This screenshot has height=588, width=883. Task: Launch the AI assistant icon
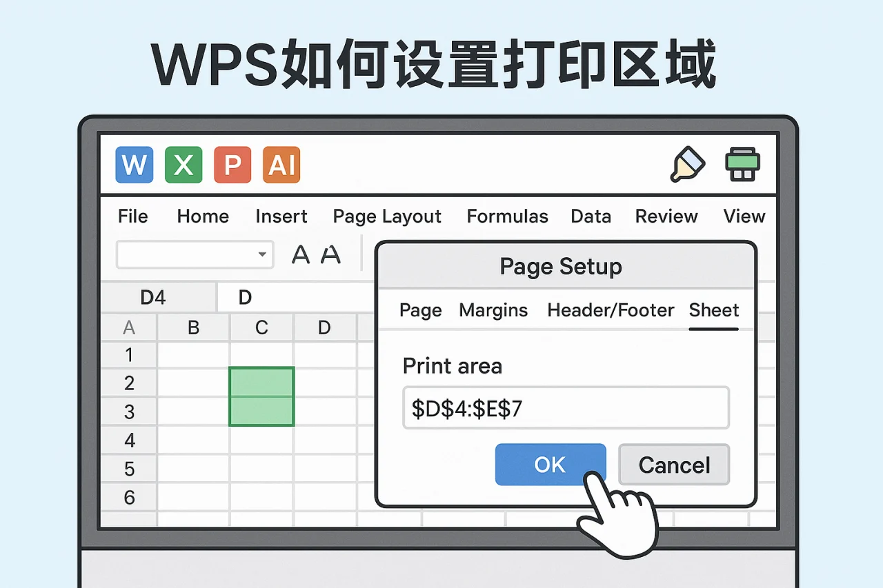281,164
